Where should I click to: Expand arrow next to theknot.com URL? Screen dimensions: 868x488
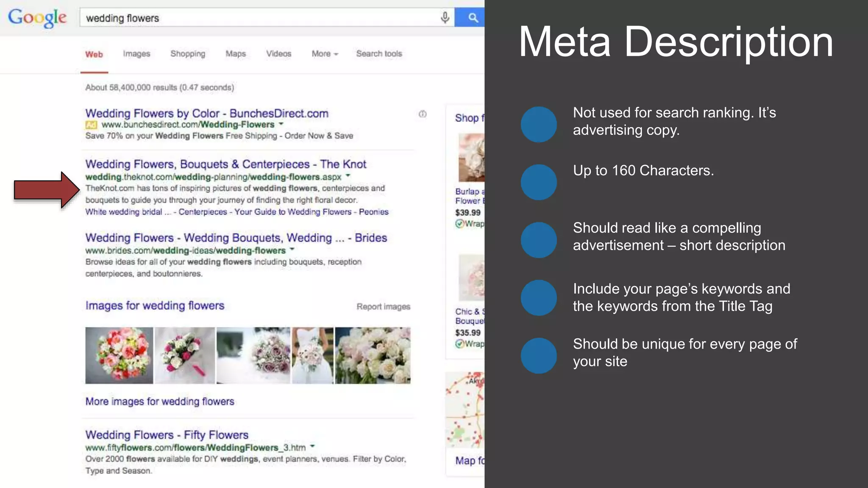348,175
